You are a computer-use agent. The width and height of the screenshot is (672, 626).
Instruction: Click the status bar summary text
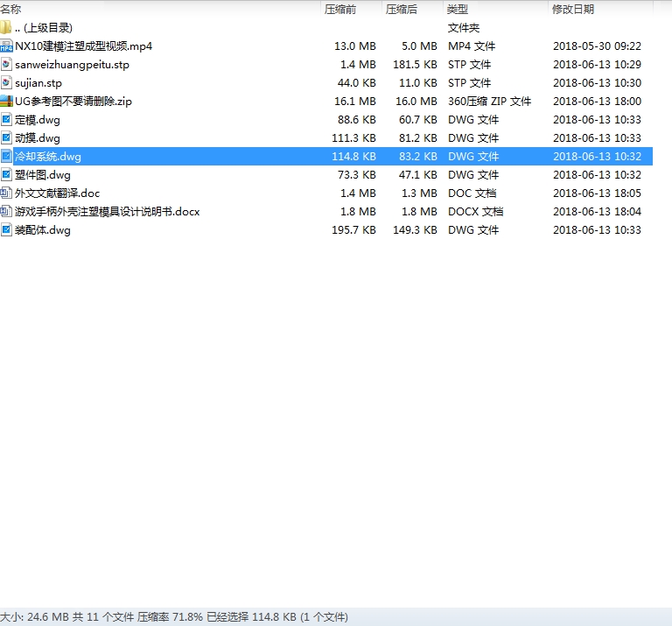174,617
